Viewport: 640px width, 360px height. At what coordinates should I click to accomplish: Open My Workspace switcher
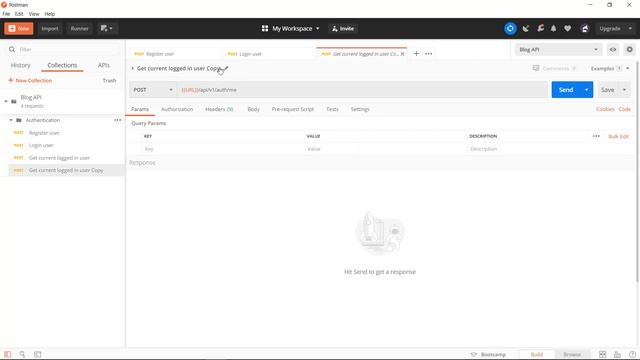[291, 29]
